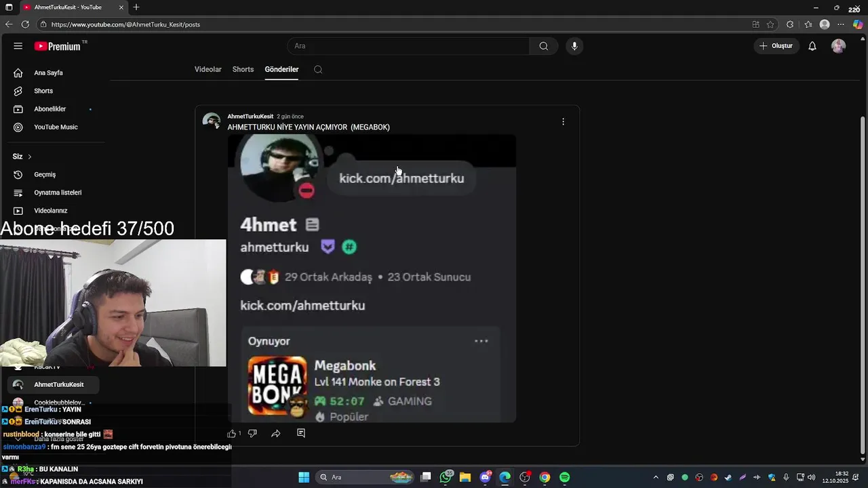Select AhmetTurkuKesit subscription in sidebar
This screenshot has height=488, width=868.
[x=54, y=384]
